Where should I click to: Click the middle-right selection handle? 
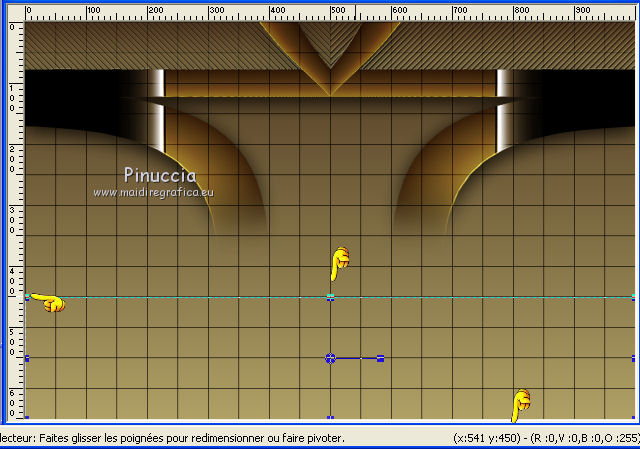tap(633, 358)
